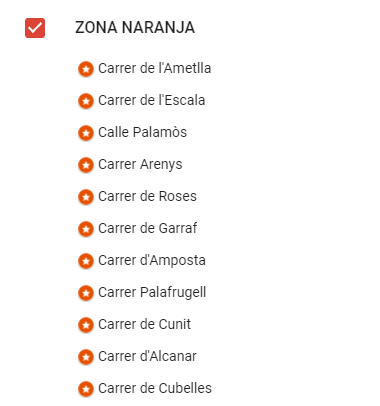Click the Carrer d'Alcanar label
Image resolution: width=380 pixels, height=406 pixels.
coord(147,356)
